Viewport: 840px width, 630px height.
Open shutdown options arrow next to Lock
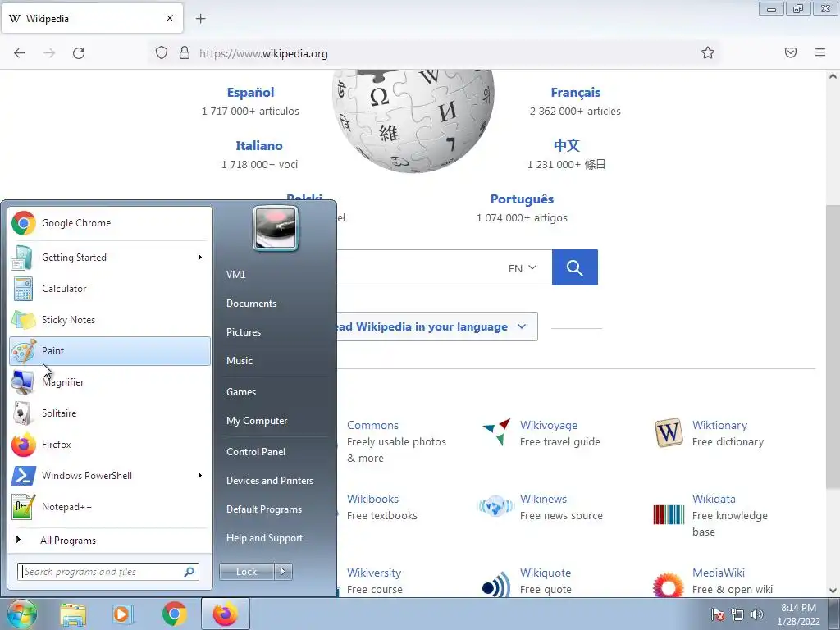coord(283,572)
